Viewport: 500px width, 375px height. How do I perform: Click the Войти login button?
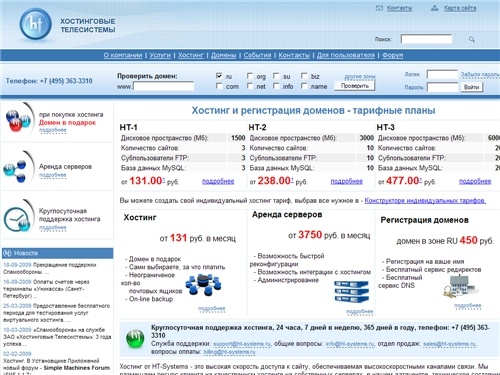[x=471, y=87]
